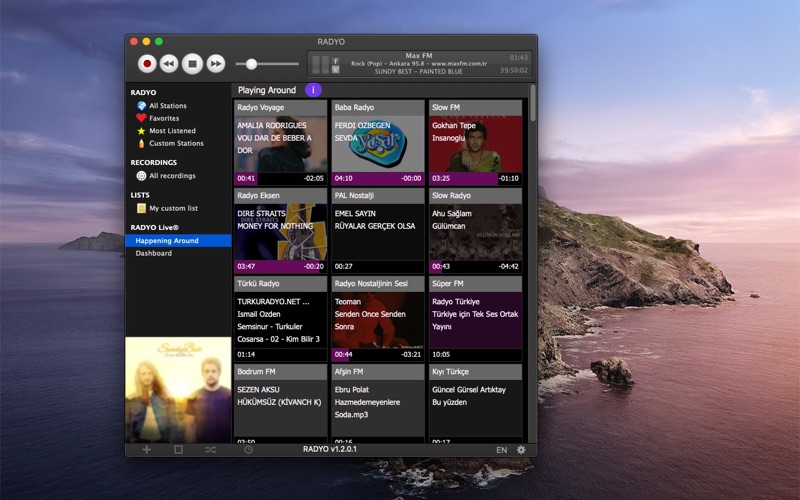Play Türkü Radyo station card

[281, 318]
